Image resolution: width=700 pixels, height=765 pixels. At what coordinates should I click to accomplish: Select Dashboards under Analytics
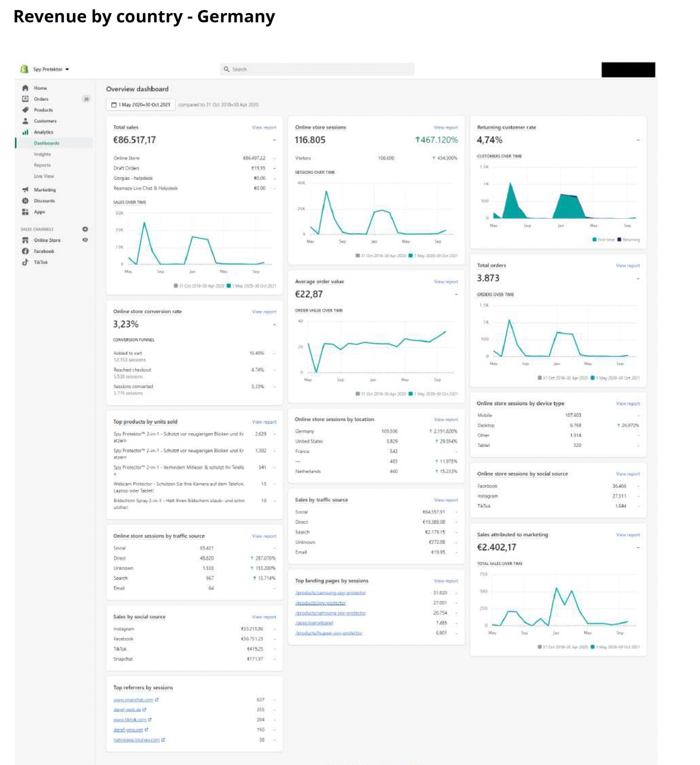pos(47,143)
